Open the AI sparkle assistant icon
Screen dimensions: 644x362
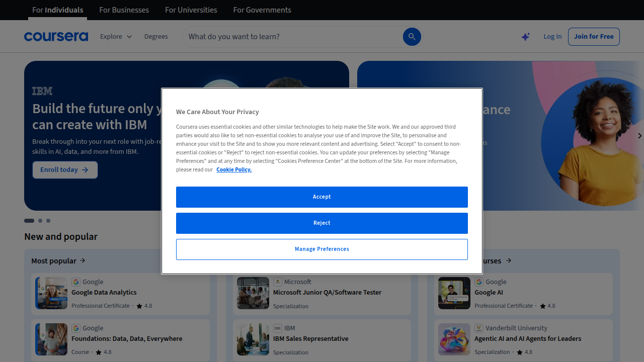525,37
